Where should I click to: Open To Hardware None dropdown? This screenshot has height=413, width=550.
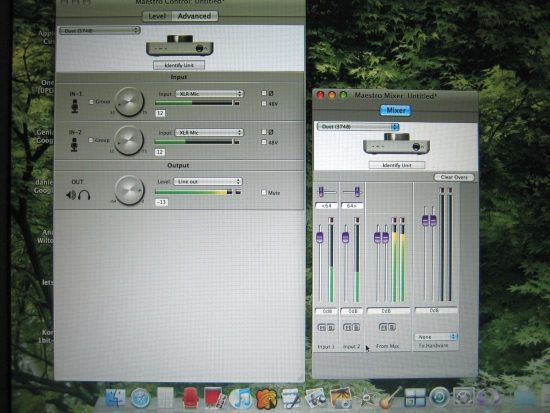436,337
